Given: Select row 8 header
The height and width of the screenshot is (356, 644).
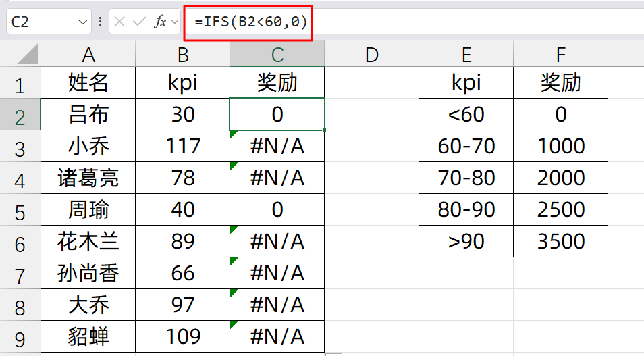Looking at the screenshot, I should tap(20, 305).
